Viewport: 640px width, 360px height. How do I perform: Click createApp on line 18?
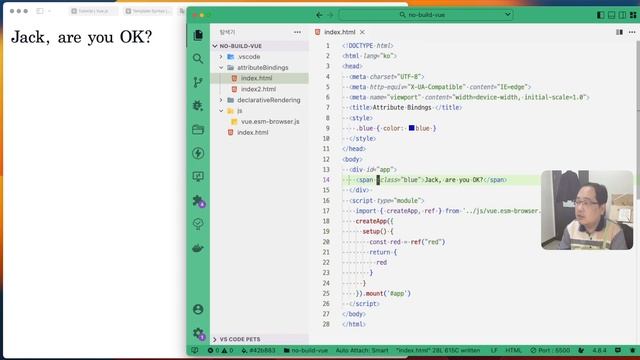(x=371, y=221)
